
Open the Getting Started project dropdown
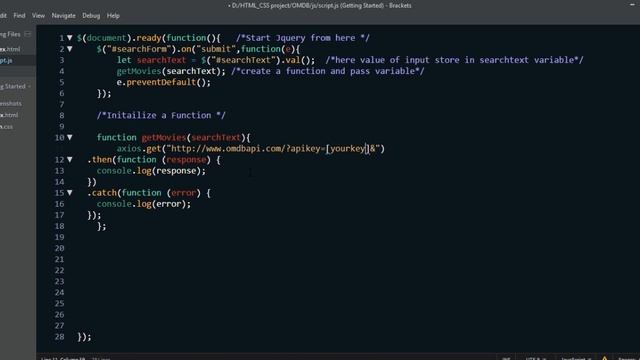pos(16,87)
